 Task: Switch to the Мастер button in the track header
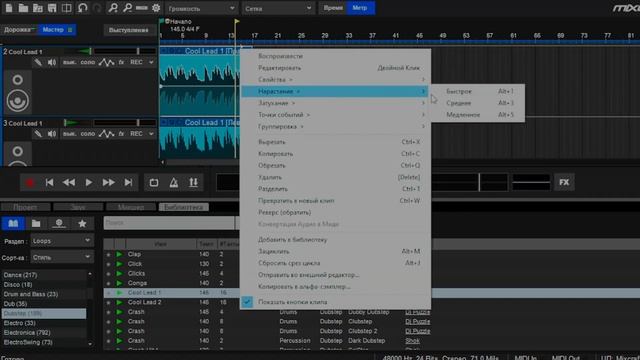tap(56, 30)
